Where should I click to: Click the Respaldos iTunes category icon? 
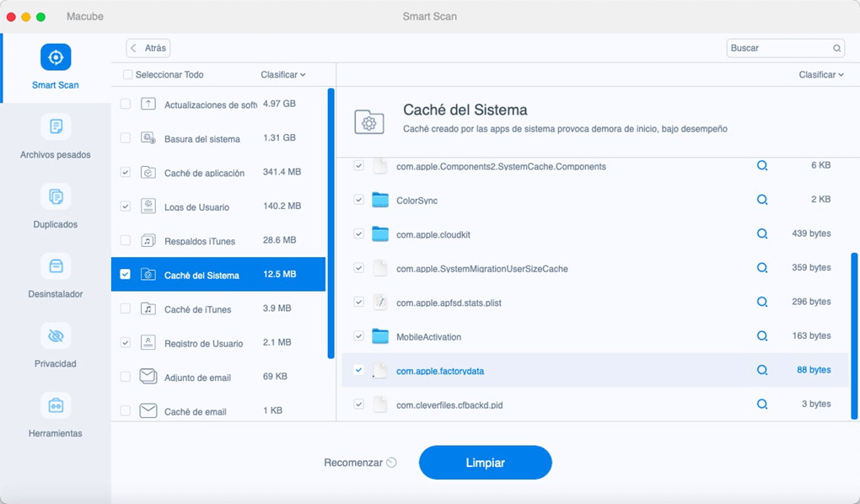(148, 240)
